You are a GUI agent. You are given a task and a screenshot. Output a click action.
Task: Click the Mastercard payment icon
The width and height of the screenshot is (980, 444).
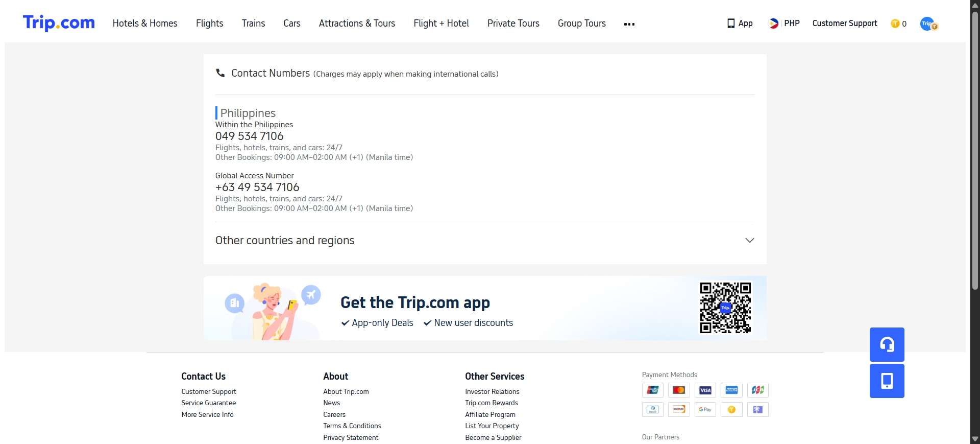pyautogui.click(x=678, y=390)
